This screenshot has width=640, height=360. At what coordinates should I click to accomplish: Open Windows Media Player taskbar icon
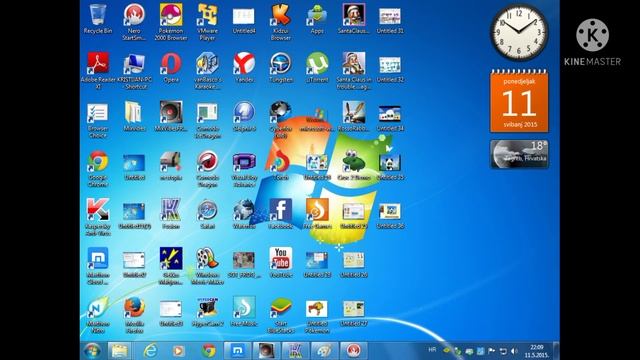(x=178, y=351)
